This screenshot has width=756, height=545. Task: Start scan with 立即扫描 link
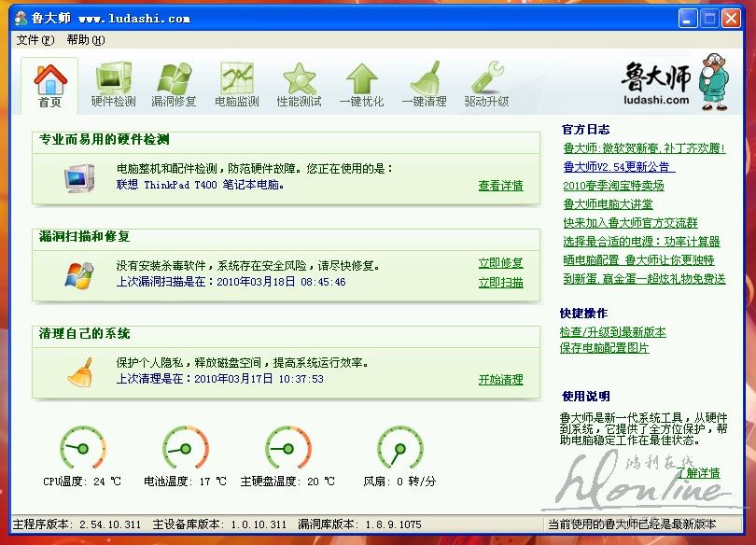(x=500, y=283)
